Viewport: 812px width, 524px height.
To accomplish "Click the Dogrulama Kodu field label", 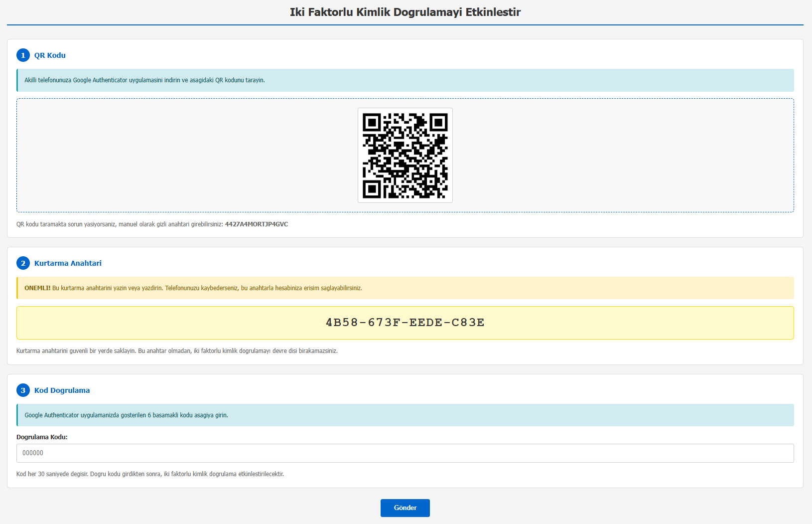I will 42,437.
